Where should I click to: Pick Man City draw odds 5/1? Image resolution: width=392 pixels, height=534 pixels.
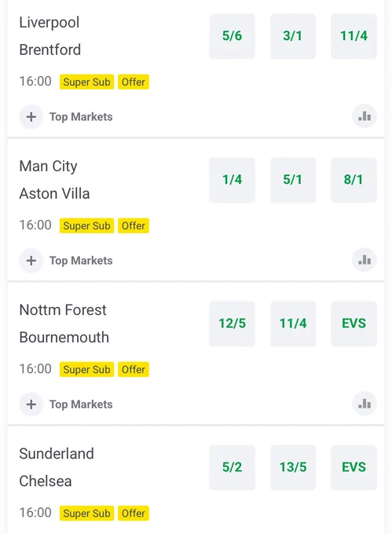coord(293,180)
